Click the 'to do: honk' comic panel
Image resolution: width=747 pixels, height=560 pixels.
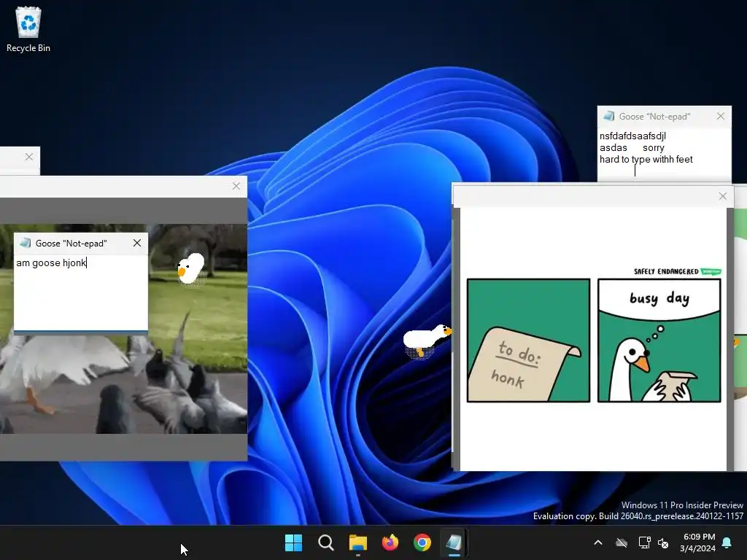pyautogui.click(x=528, y=341)
